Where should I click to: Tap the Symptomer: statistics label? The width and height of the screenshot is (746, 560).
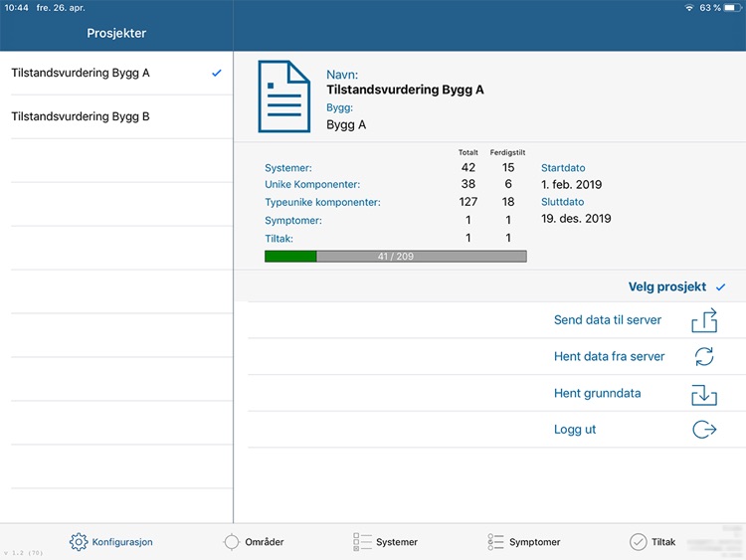(x=293, y=220)
